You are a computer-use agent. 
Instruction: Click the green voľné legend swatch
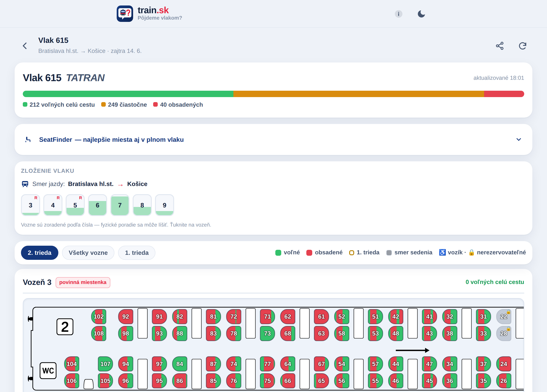(x=278, y=253)
